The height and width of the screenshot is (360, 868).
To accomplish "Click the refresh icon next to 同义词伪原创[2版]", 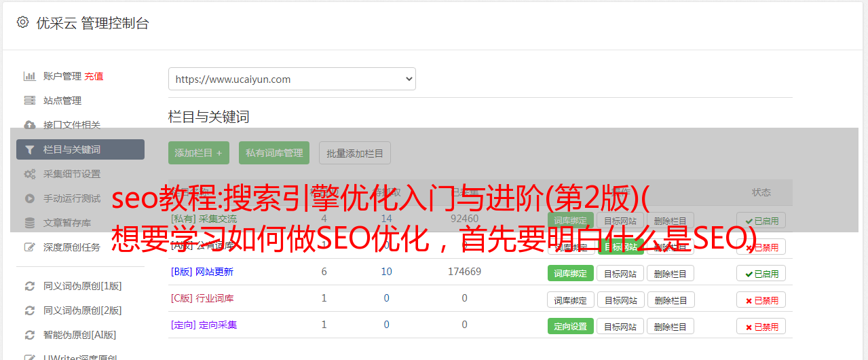I will [x=30, y=310].
